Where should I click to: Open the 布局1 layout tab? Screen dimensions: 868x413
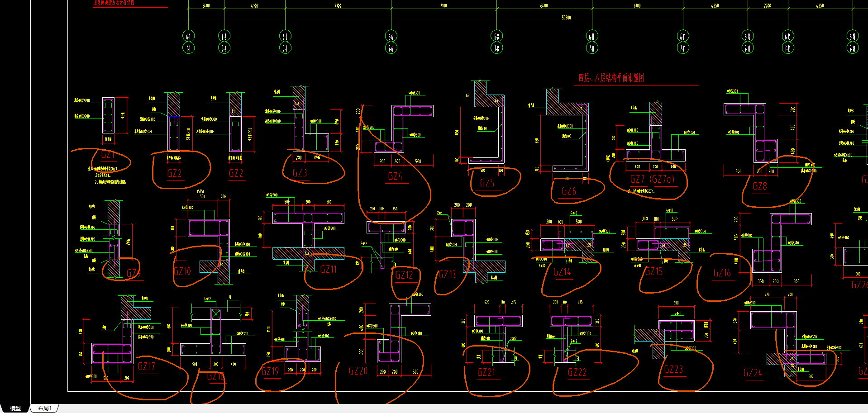[45, 408]
